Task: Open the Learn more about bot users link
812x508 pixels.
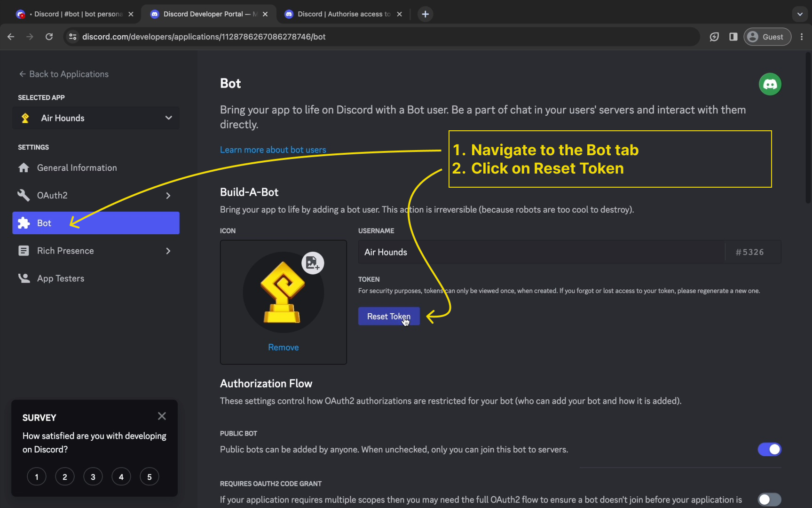Action: (273, 150)
